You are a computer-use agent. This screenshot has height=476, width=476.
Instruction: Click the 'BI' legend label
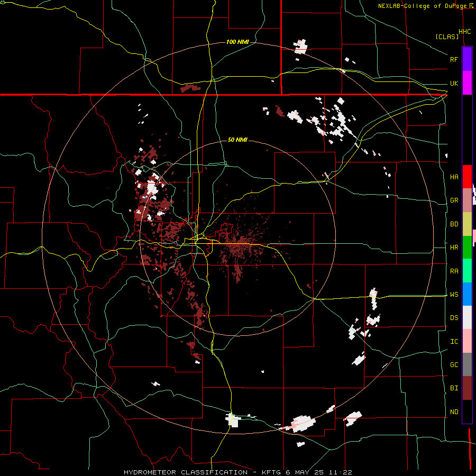(454, 388)
